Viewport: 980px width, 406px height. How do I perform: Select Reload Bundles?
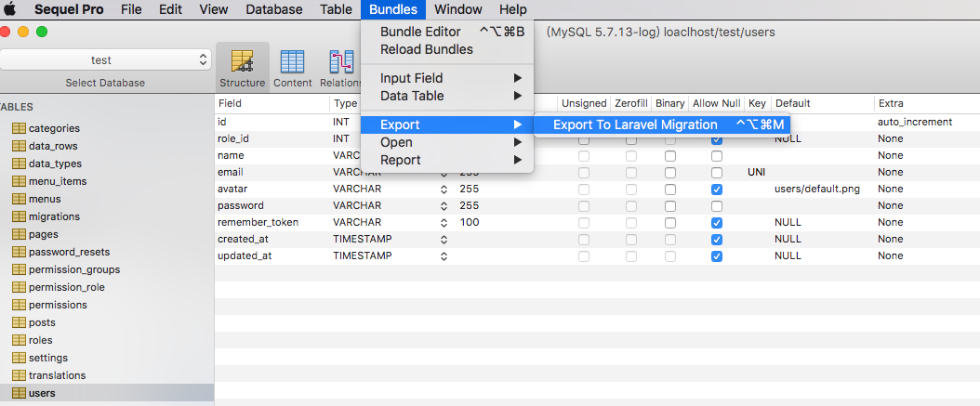pyautogui.click(x=447, y=49)
